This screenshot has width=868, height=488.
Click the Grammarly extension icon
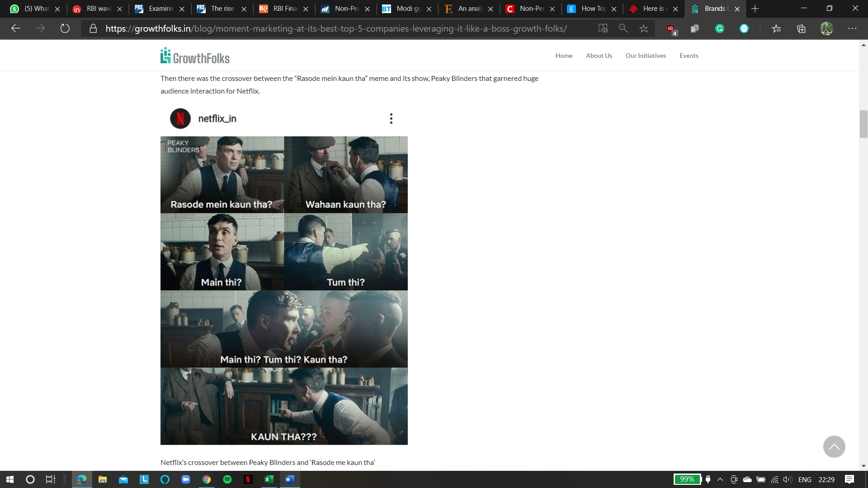720,28
